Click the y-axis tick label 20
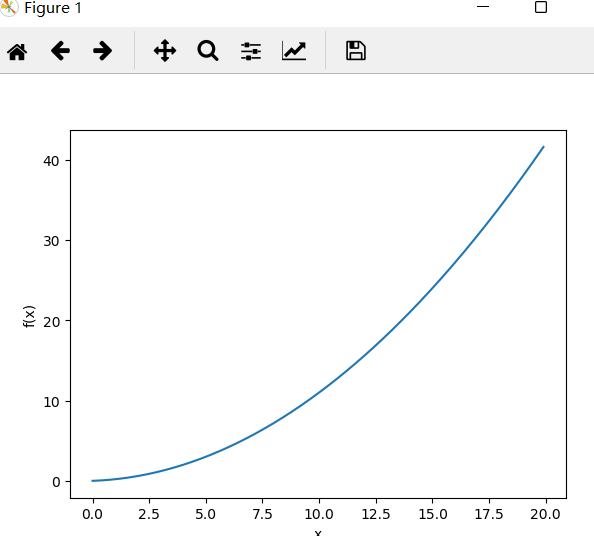Screen dimensions: 594x536 point(52,322)
